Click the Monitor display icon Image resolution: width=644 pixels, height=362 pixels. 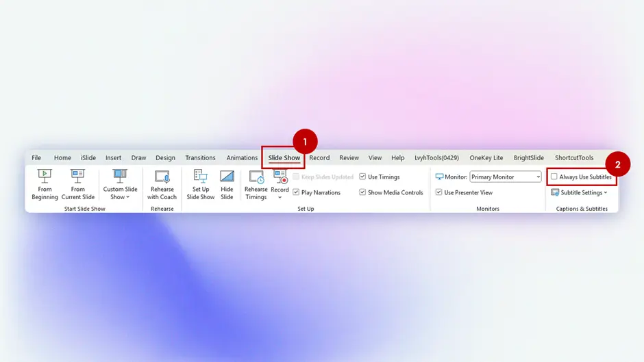coord(439,177)
